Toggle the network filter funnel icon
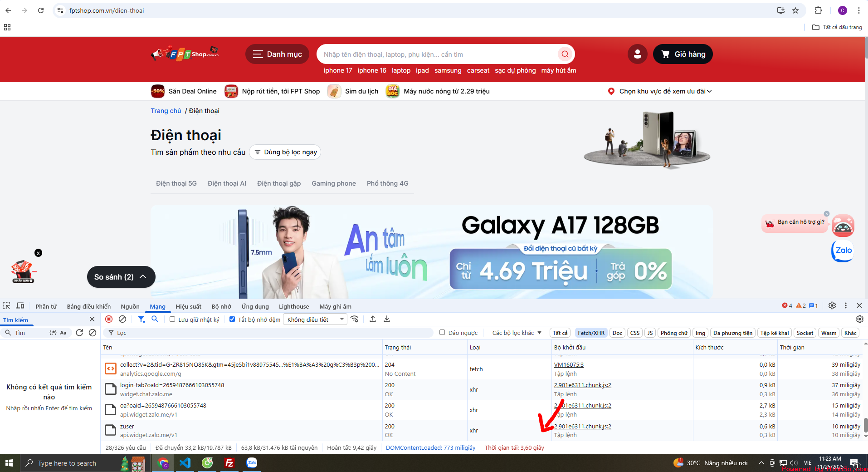This screenshot has height=472, width=868. click(x=141, y=319)
